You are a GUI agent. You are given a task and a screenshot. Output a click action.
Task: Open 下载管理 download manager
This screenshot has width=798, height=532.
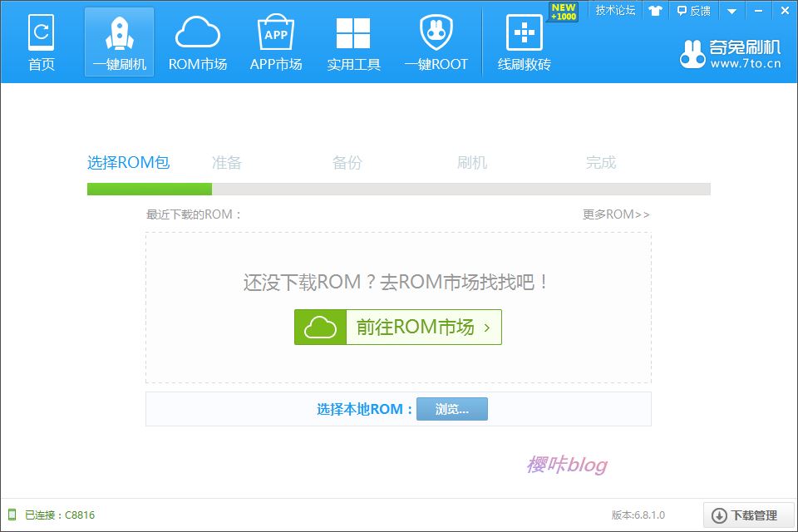[749, 515]
